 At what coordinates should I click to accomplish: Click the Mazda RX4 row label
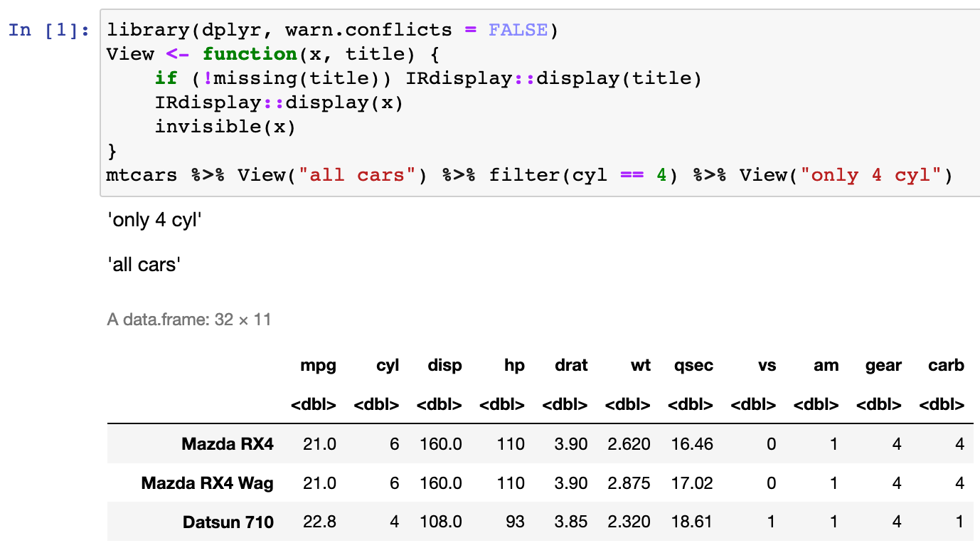(228, 444)
